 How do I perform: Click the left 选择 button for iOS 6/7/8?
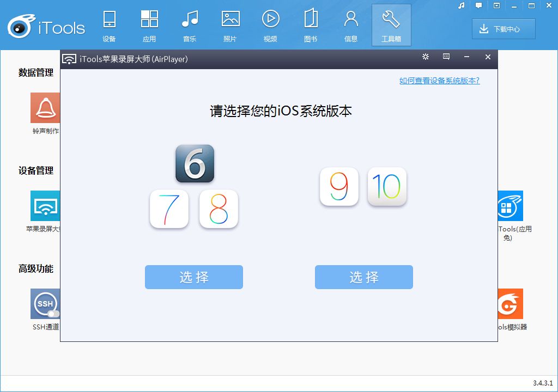(193, 277)
